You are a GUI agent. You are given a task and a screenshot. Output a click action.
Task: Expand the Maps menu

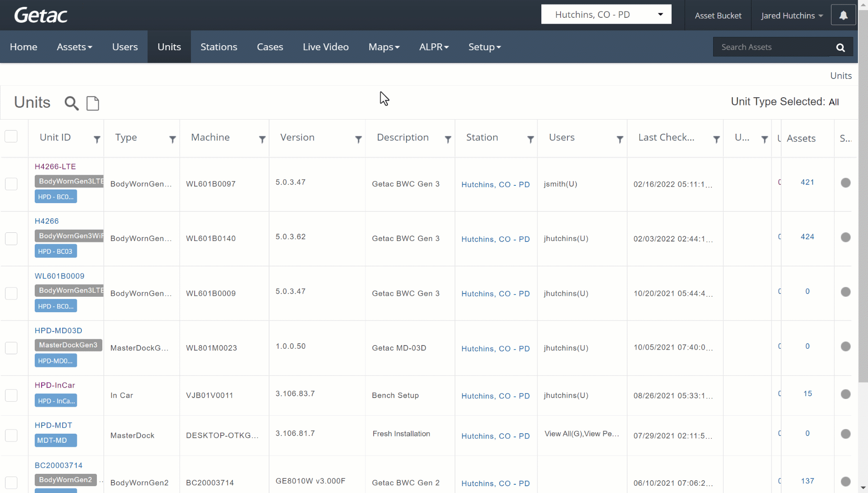[384, 47]
